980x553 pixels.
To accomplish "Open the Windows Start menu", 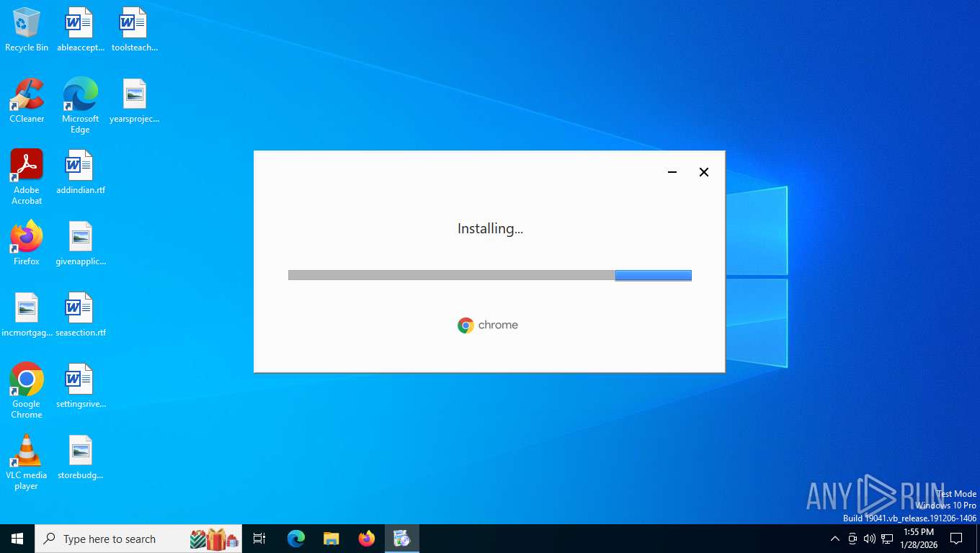I will point(17,539).
